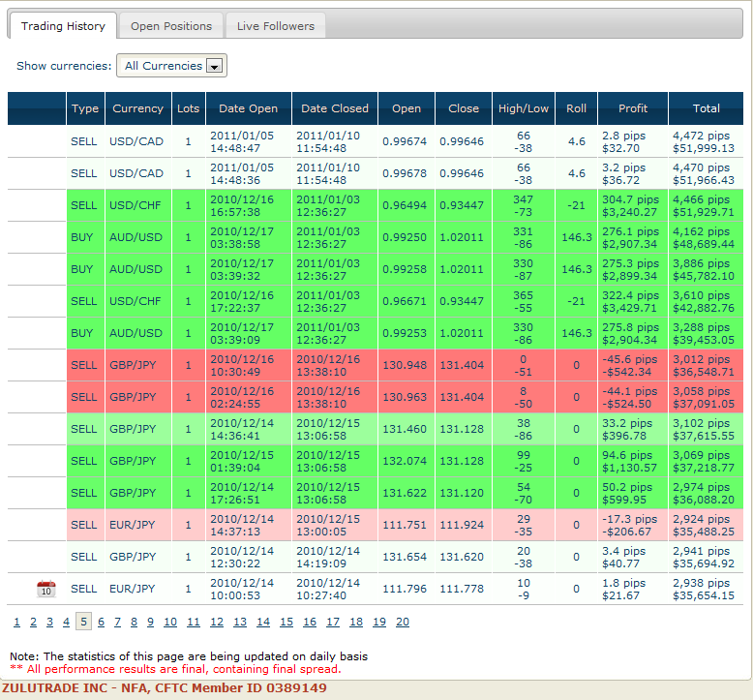The height and width of the screenshot is (700, 753).
Task: Go to page 3 of history
Action: point(49,622)
